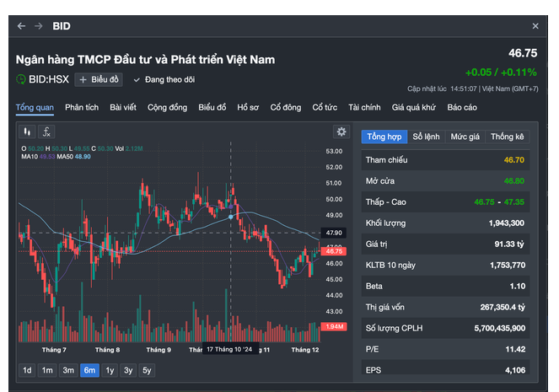
Task: Open the Báo cáo tab
Action: coord(462,107)
